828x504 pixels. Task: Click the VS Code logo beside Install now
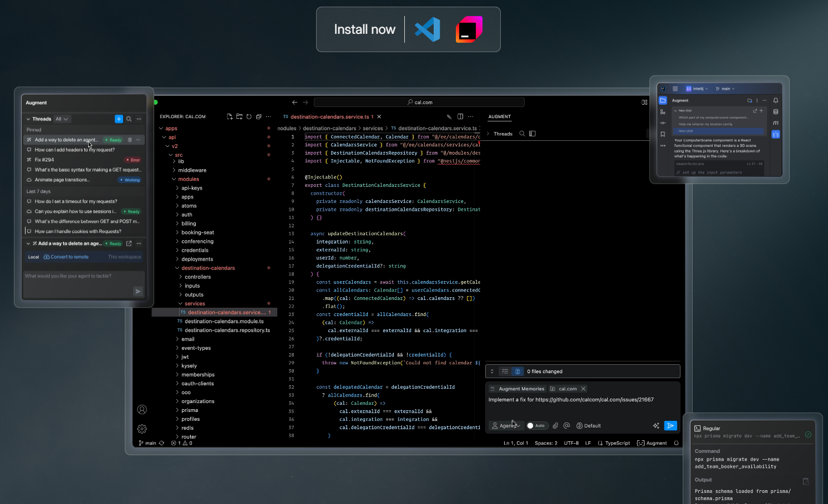[x=428, y=29]
